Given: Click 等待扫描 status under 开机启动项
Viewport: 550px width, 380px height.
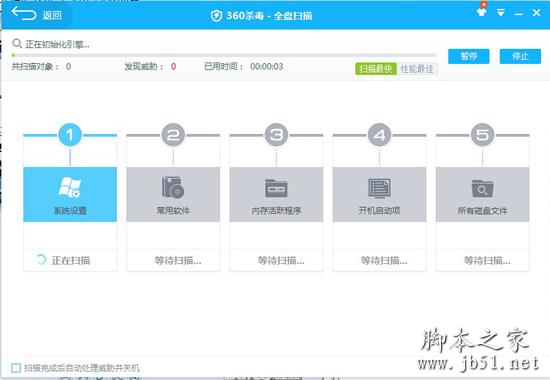Looking at the screenshot, I should (x=384, y=260).
